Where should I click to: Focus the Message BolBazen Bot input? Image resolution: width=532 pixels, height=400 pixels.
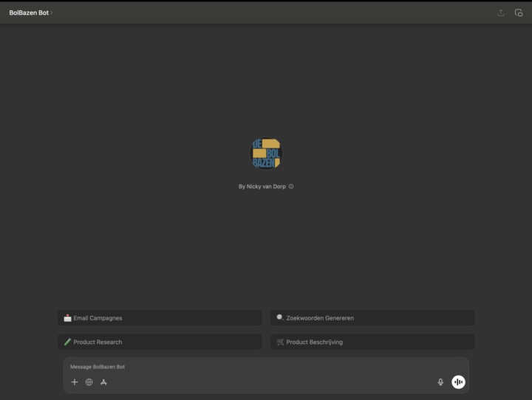266,367
